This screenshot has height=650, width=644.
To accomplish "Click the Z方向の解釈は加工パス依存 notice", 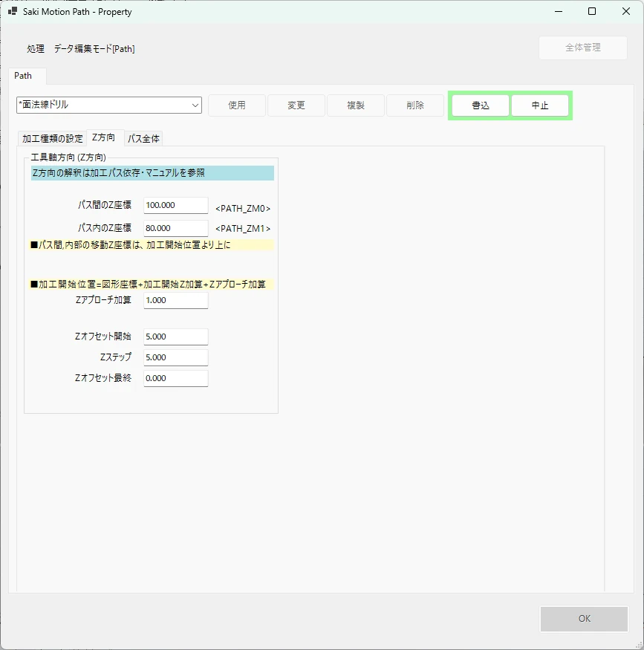I will coord(152,173).
